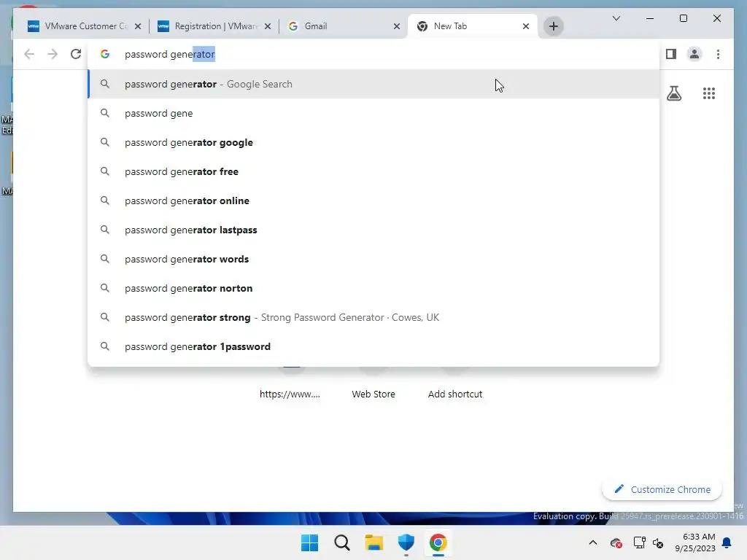Image resolution: width=747 pixels, height=560 pixels.
Task: Open volume muted tray icon
Action: pos(658,542)
